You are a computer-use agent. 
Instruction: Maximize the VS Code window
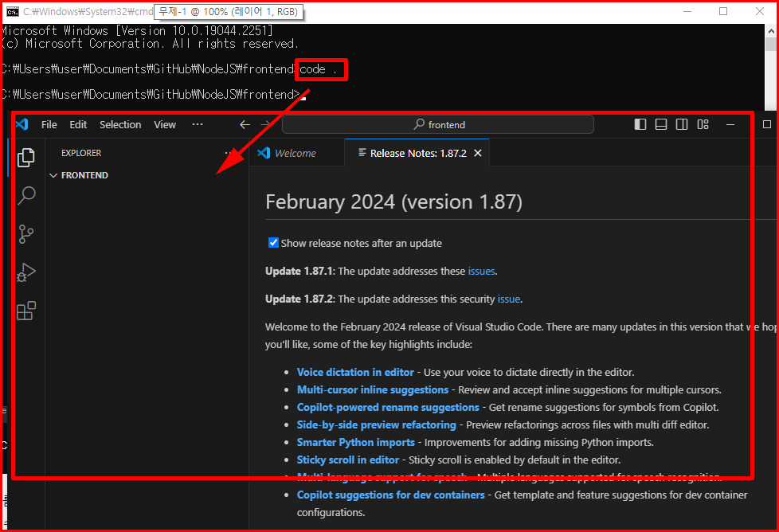coord(766,124)
